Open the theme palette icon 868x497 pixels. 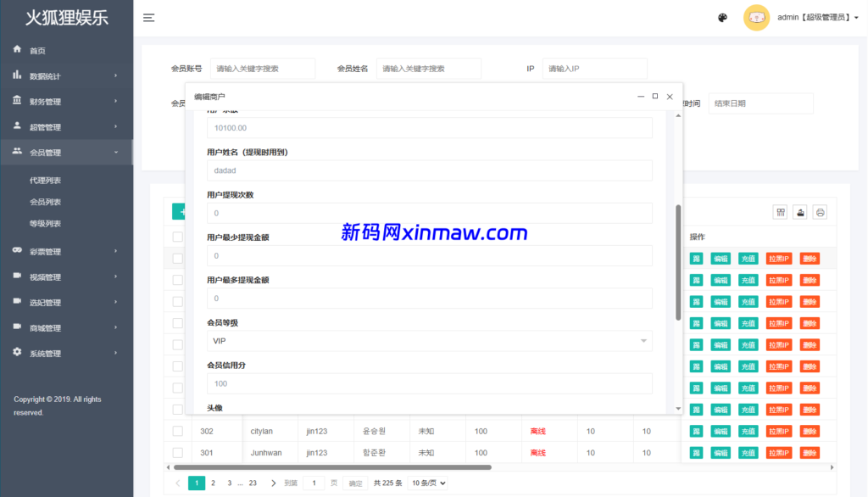tap(722, 18)
